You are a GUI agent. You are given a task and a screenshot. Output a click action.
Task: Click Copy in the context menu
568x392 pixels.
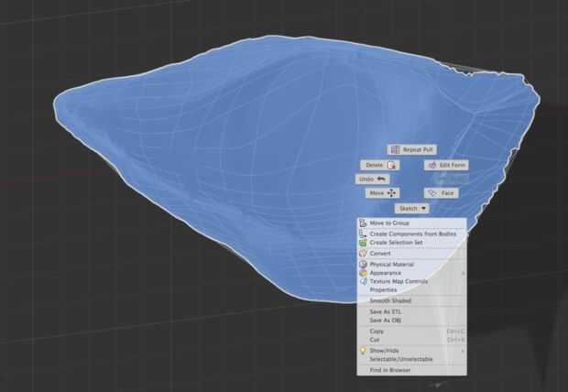(412, 332)
